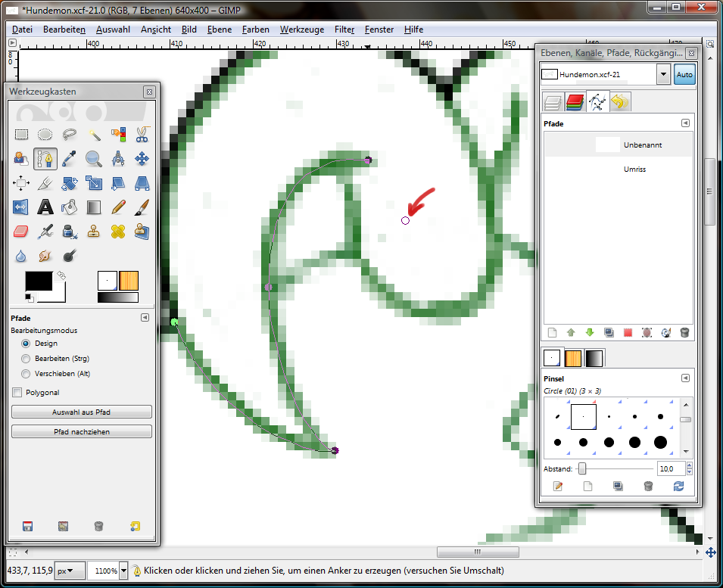Open the Pfade tool options menu arrow
This screenshot has height=588, width=723.
145,318
